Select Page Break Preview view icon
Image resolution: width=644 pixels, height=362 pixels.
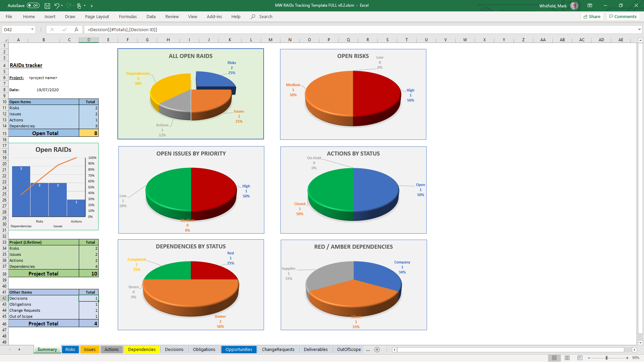580,358
